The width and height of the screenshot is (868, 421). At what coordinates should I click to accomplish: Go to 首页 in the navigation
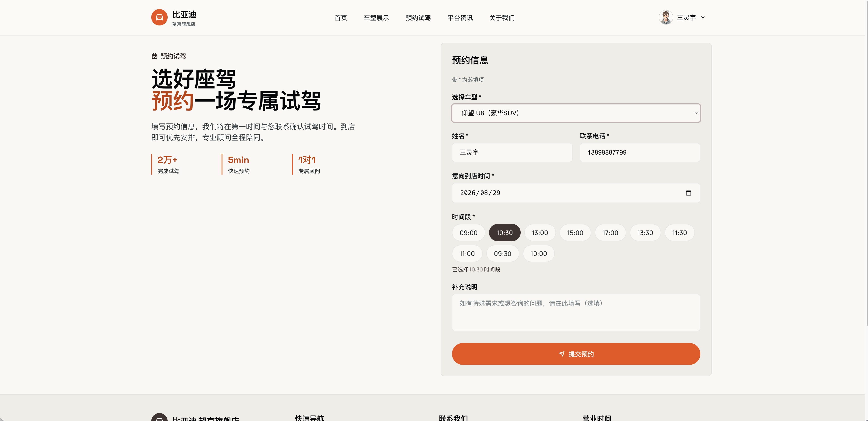(x=341, y=18)
